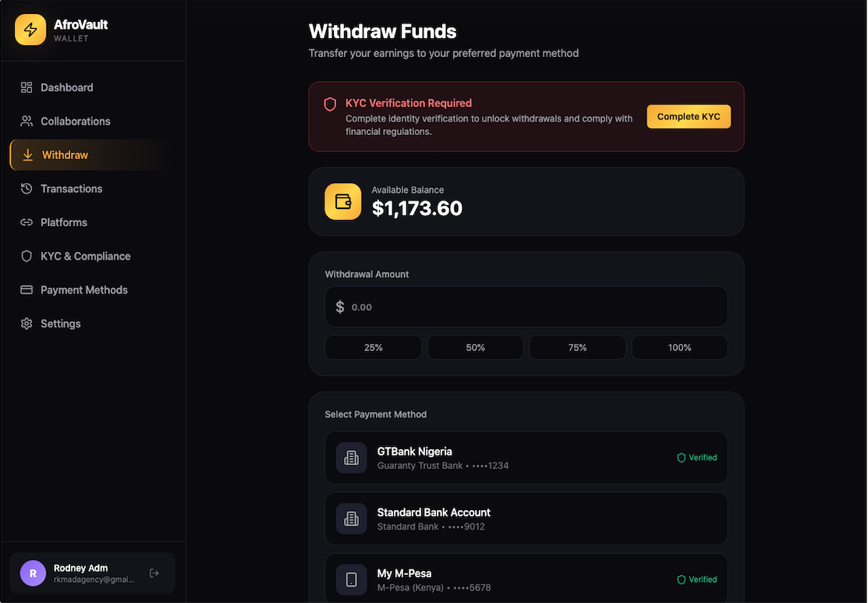
Task: Click the AfroVault lightning bolt logo
Action: pos(30,30)
